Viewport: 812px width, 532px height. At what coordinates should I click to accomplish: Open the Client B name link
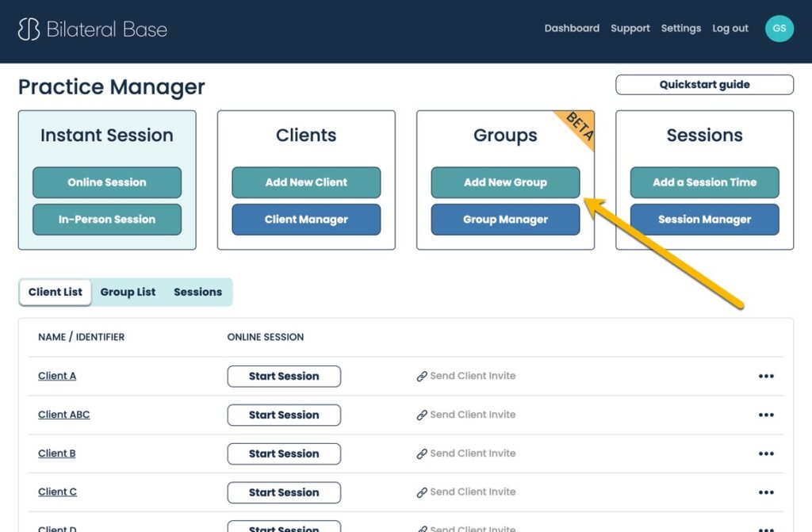click(x=56, y=454)
